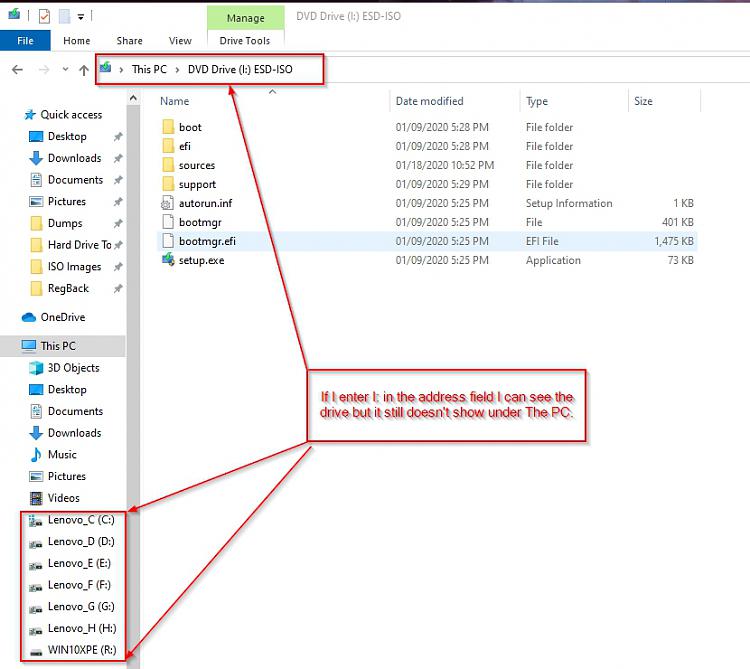Click the New folder quick access toolbar icon
The image size is (750, 669).
click(x=64, y=17)
